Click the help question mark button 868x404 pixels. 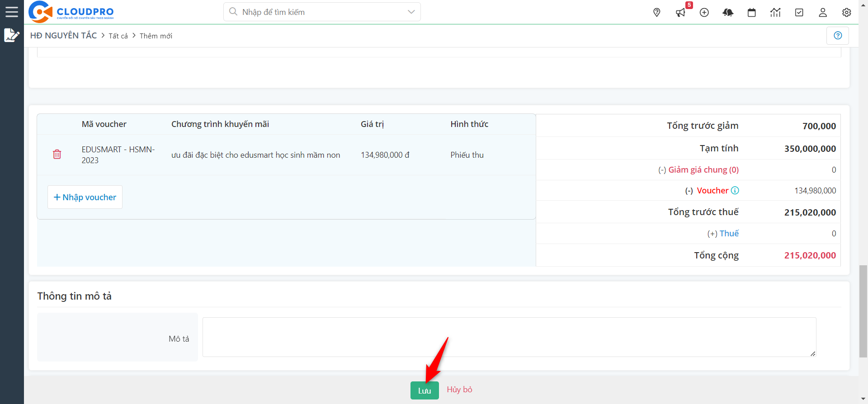pos(838,35)
